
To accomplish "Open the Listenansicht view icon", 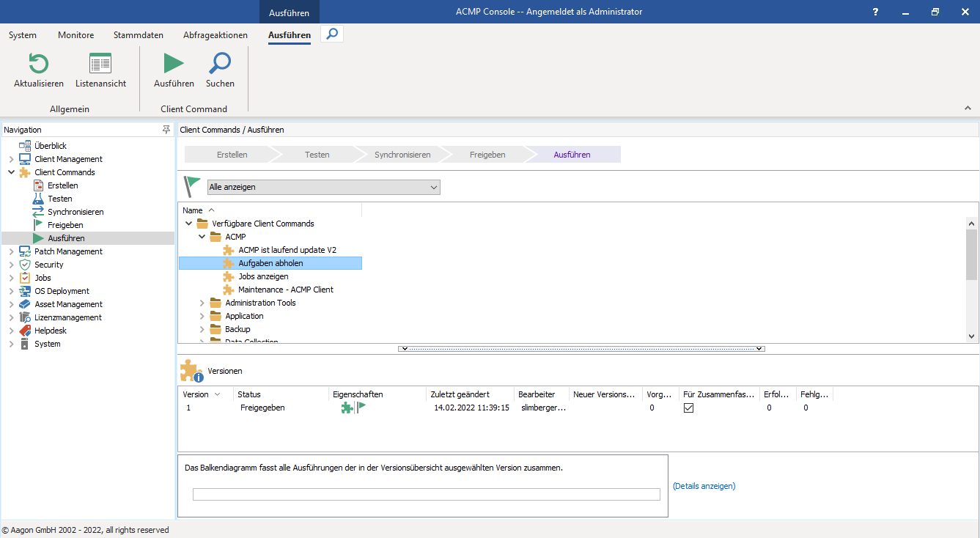I will 100,64.
